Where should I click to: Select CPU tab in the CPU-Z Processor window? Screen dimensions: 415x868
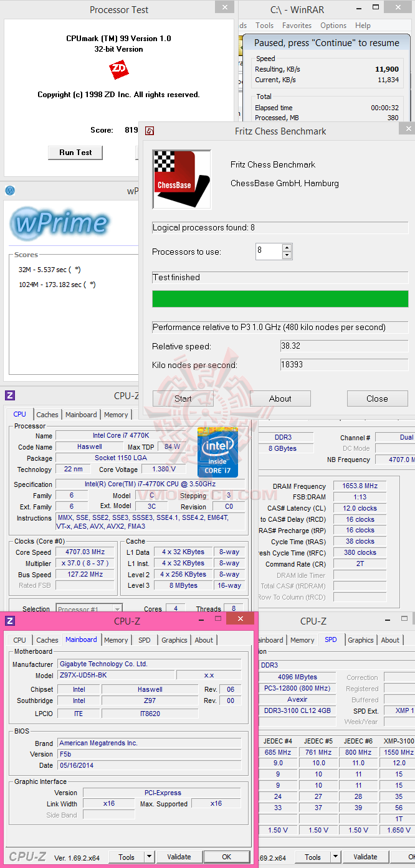20,414
